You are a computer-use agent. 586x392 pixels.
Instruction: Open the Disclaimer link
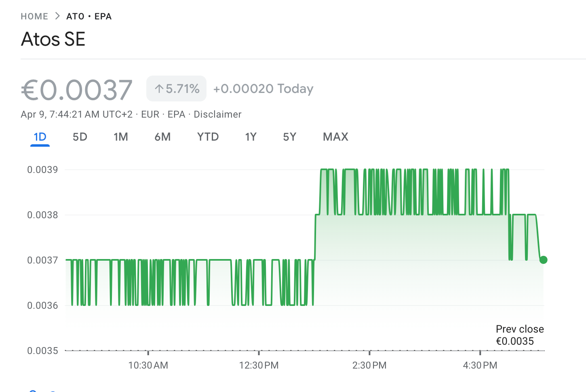click(217, 114)
